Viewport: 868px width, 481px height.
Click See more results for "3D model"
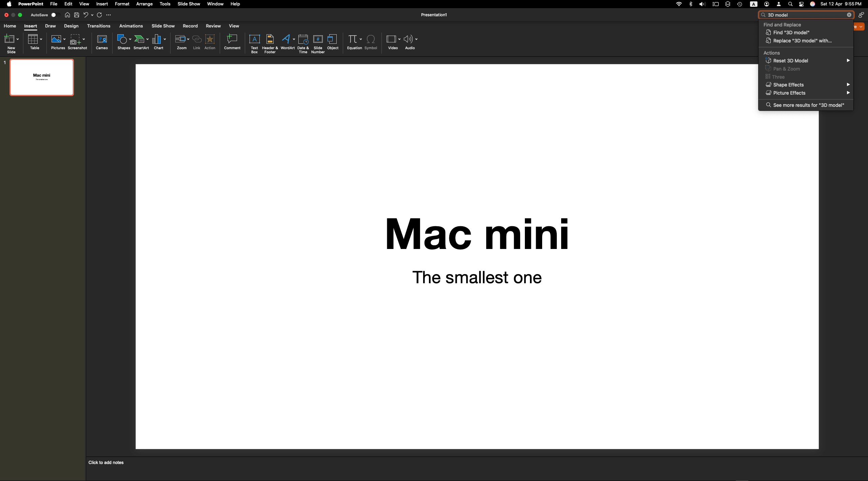[x=808, y=105]
